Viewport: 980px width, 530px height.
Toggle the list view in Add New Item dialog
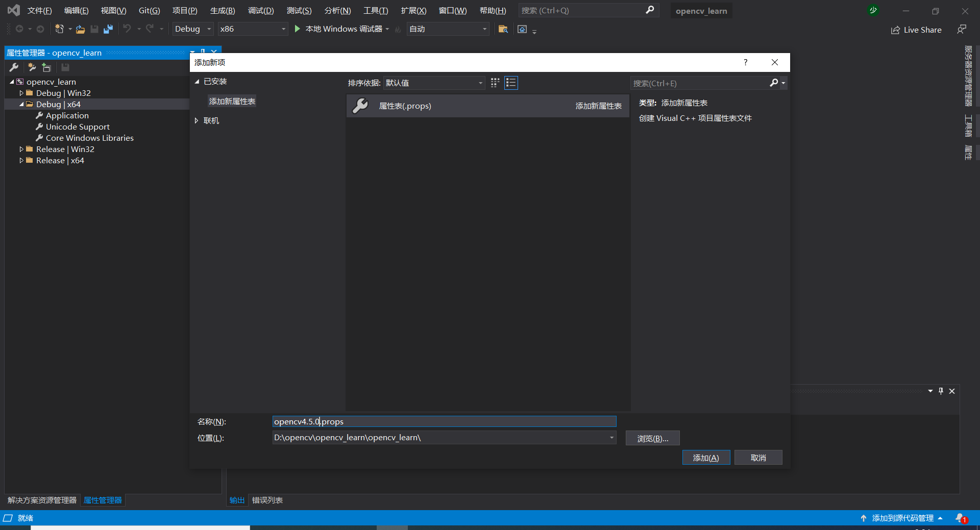pos(510,83)
